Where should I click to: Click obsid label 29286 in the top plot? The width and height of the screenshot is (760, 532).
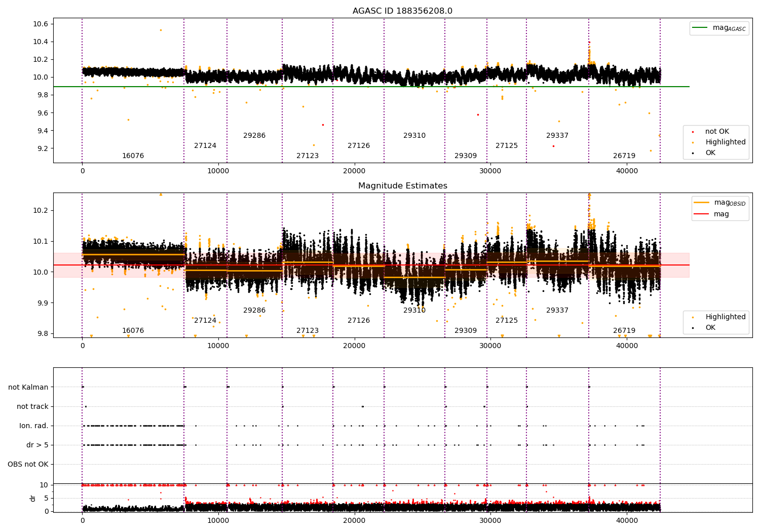point(254,136)
